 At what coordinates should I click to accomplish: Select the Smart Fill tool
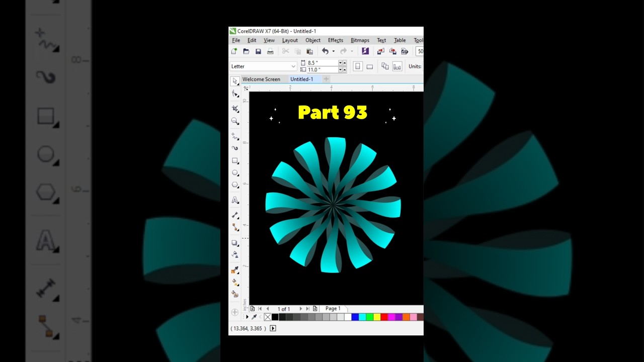[x=235, y=294]
